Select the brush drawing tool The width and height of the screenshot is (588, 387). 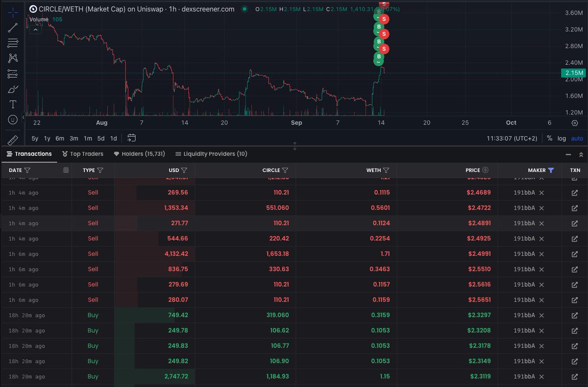pos(13,89)
